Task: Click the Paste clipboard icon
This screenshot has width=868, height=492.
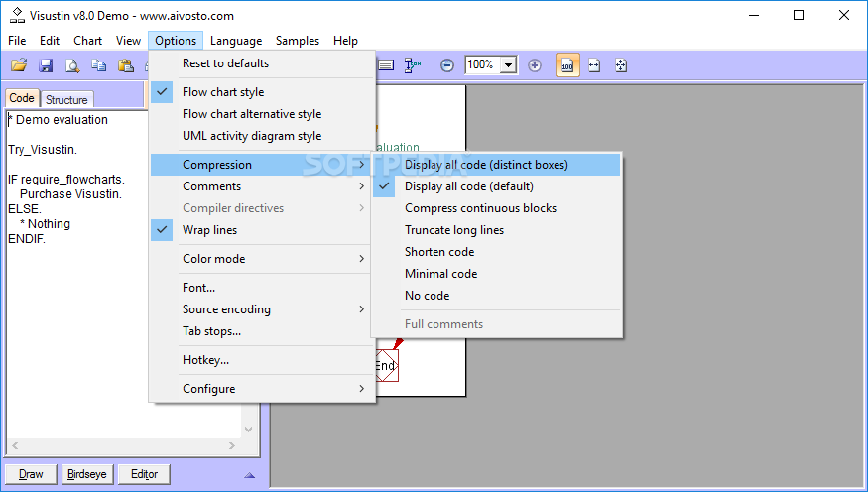Action: pyautogui.click(x=126, y=65)
